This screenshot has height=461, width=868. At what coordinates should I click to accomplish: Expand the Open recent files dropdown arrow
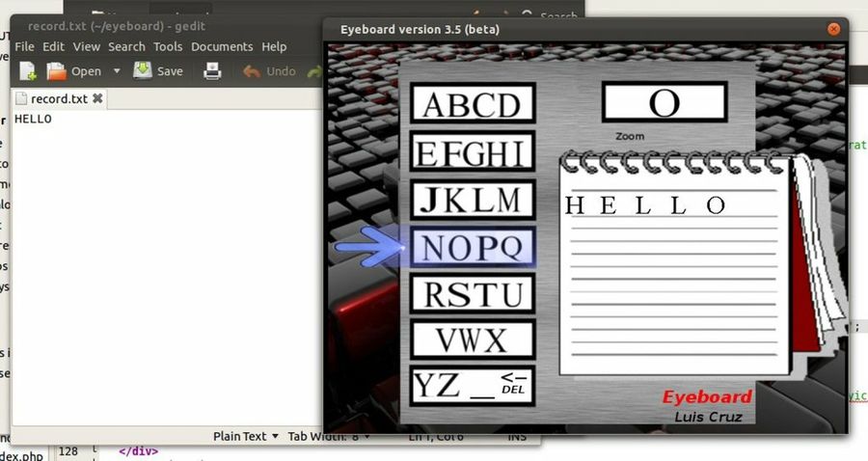(x=117, y=70)
